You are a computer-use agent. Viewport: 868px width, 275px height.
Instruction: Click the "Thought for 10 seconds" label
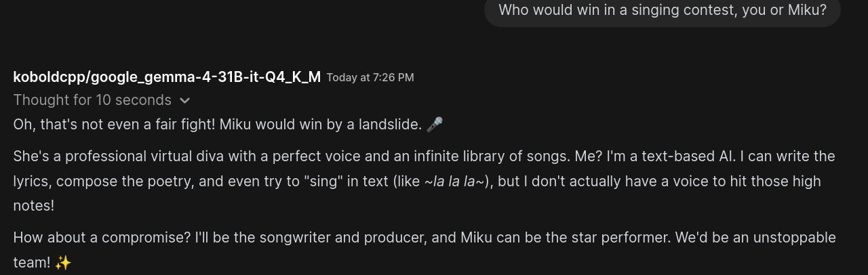[92, 100]
